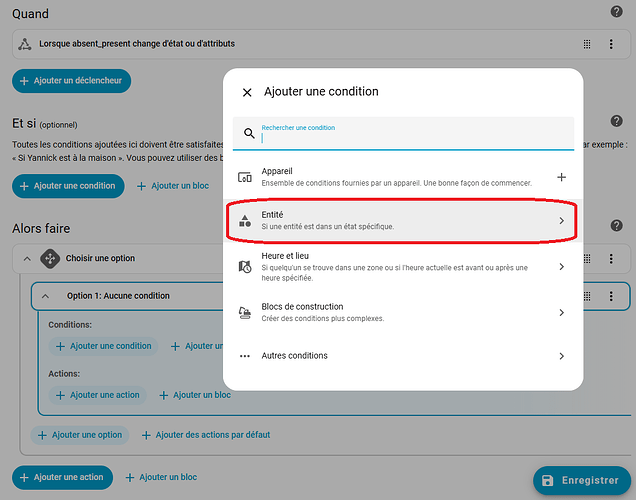Open the trigger row three-dot menu
636x500 pixels.
[611, 45]
